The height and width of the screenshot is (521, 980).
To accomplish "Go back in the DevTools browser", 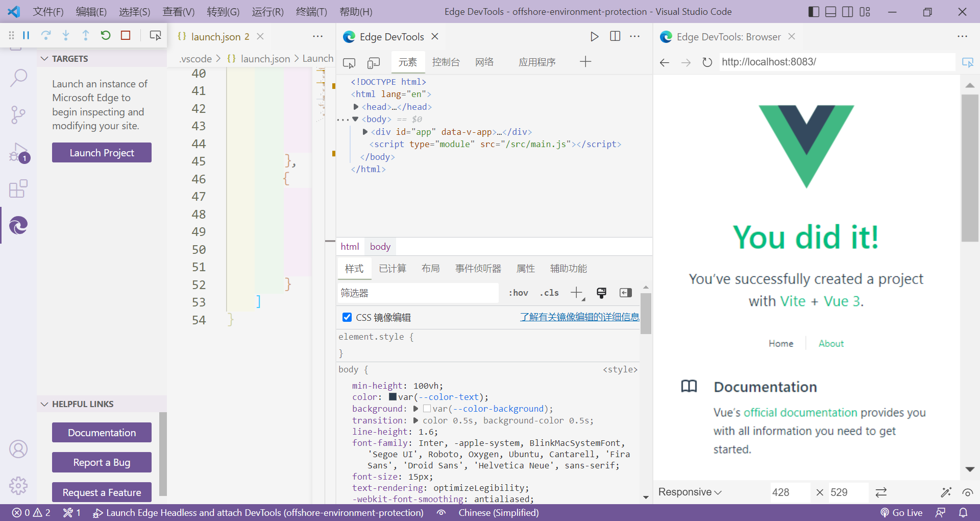I will [x=665, y=62].
